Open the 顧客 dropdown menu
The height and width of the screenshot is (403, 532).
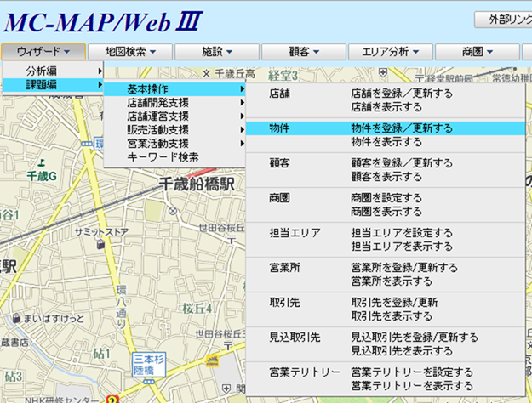tap(304, 52)
